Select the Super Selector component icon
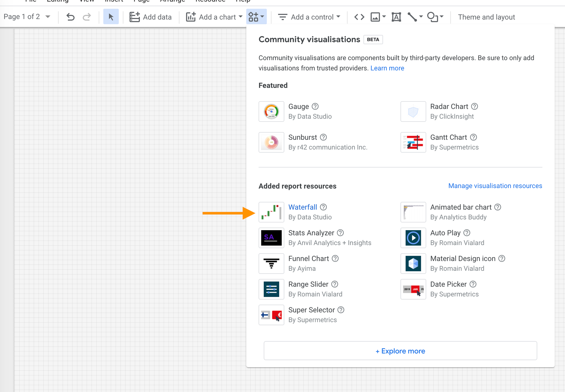This screenshot has height=392, width=565. click(271, 315)
